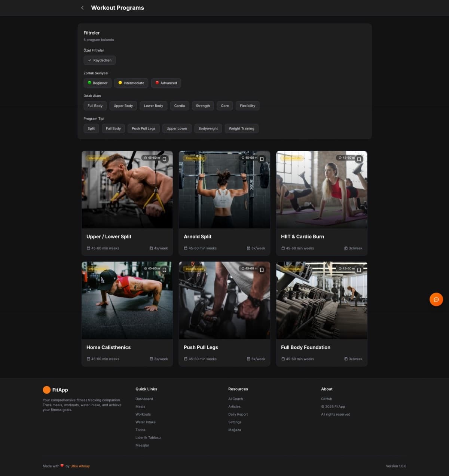Click the calendar icon under Home Calisthenics
The height and width of the screenshot is (476, 449).
(x=88, y=359)
